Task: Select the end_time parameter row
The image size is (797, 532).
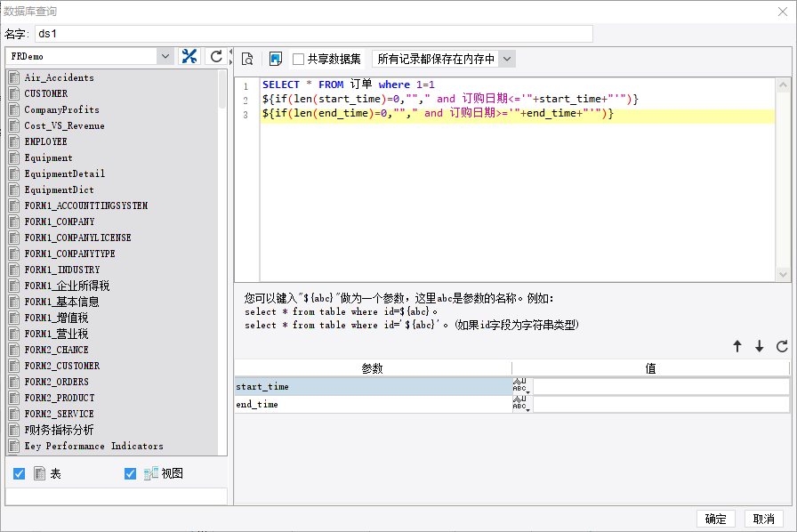Action: point(373,405)
